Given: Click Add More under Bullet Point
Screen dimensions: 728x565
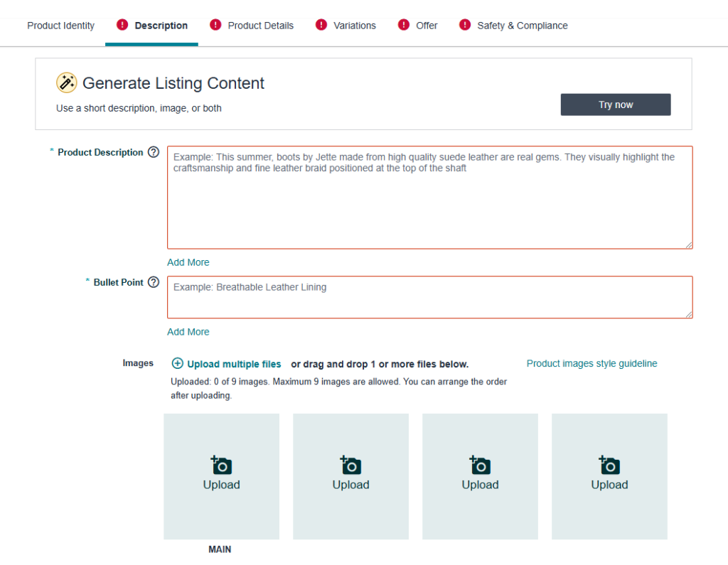Looking at the screenshot, I should click(x=188, y=332).
